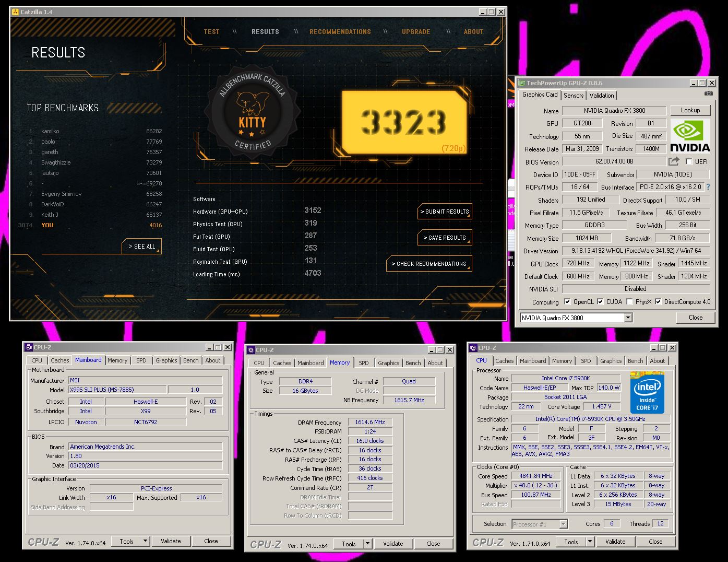Click the Intel Core i7 badge in CPU-Z
Viewport: 728px width, 562px height.
pos(647,392)
